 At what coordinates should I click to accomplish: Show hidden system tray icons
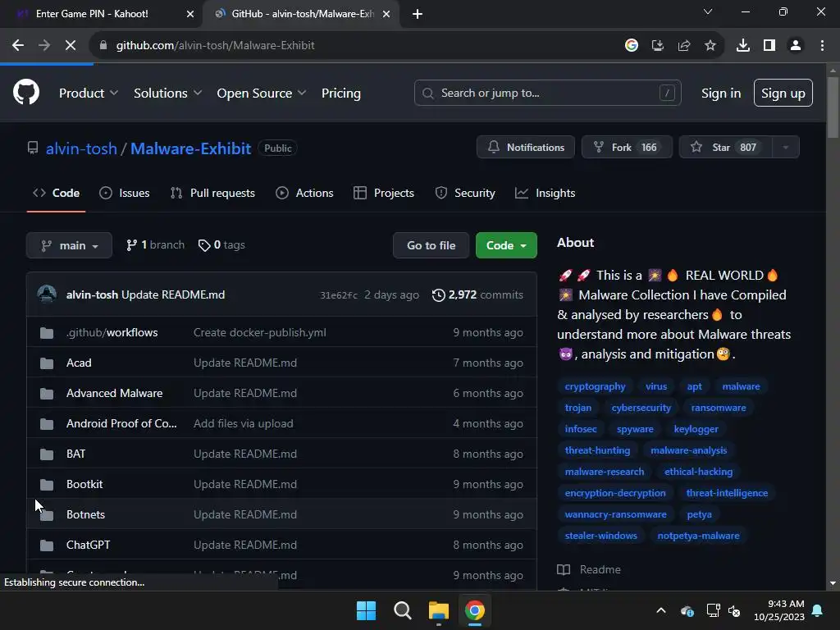[661, 610]
